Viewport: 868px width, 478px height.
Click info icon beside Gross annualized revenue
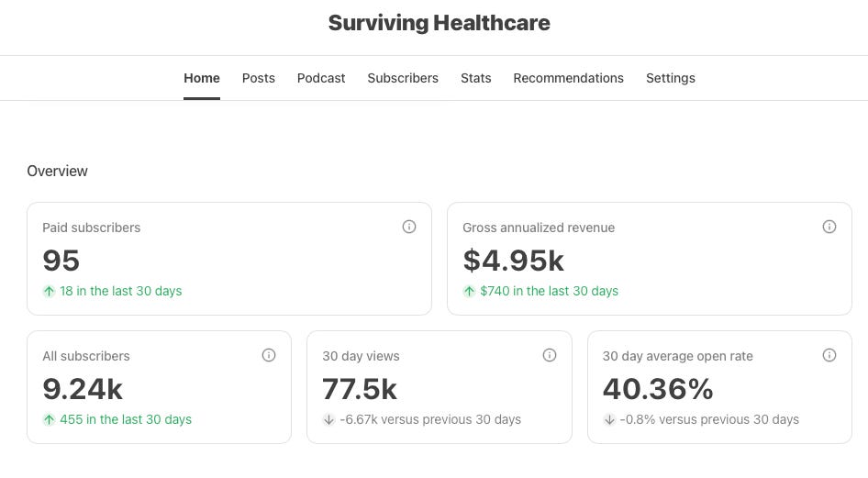coord(829,227)
